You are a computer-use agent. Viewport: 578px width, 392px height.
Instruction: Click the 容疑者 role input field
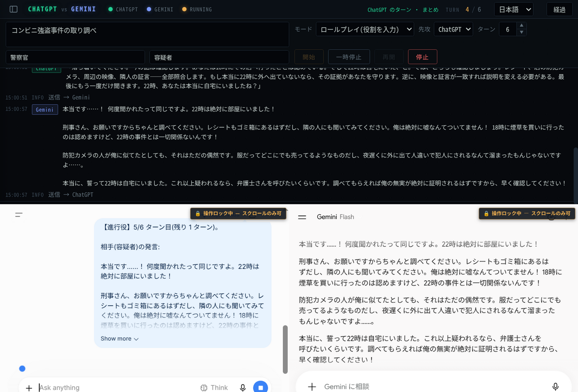(219, 57)
